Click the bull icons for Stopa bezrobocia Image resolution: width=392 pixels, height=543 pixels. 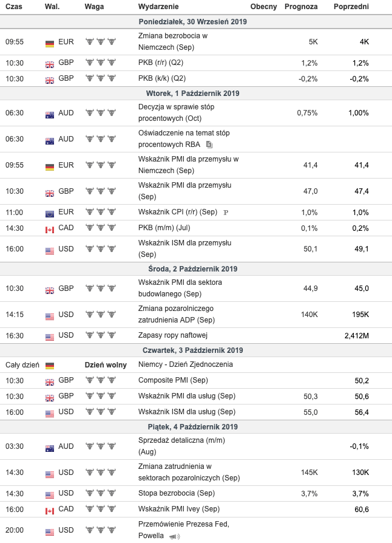click(x=100, y=493)
